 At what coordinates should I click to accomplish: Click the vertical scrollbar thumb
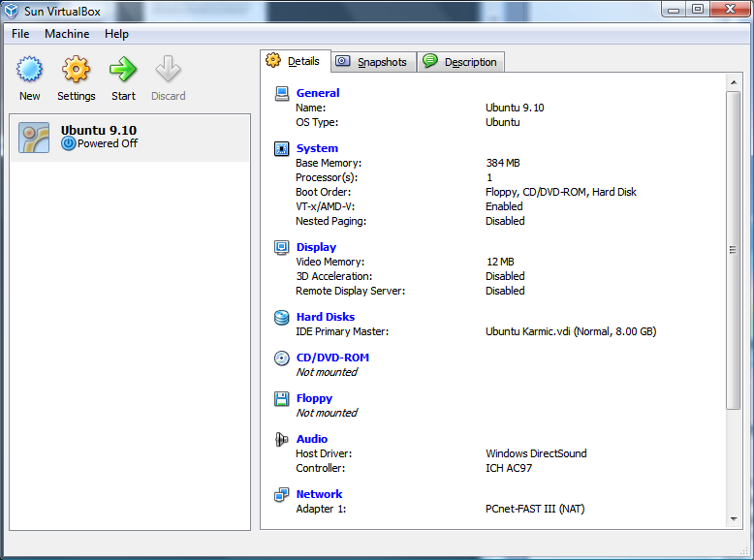(x=734, y=250)
